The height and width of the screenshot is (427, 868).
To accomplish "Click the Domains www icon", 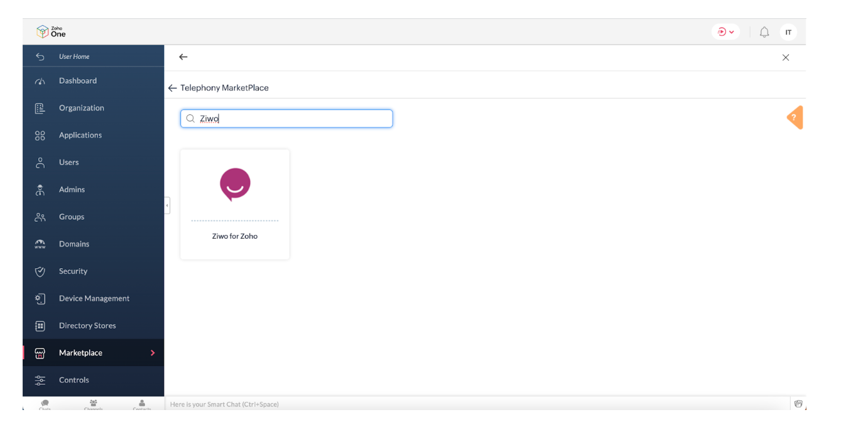I will coord(40,244).
